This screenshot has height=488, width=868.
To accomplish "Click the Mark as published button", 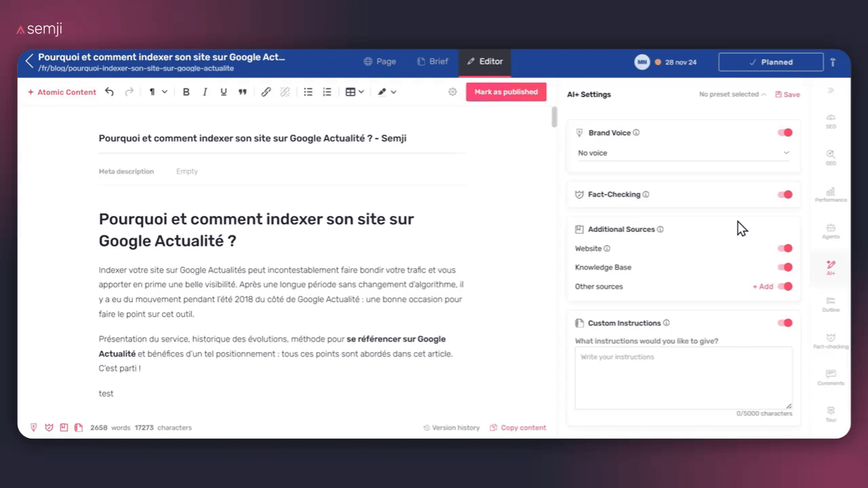I will click(x=506, y=92).
